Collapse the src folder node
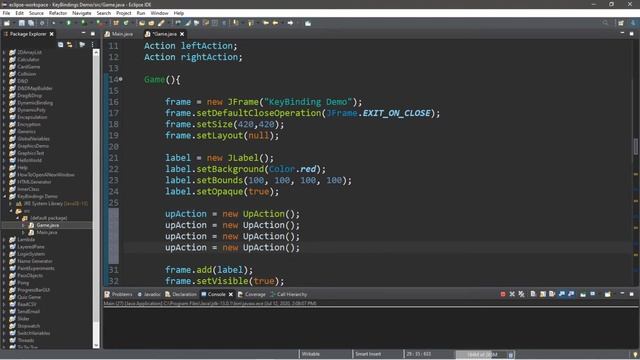Image resolution: width=640 pixels, height=360 pixels. (x=11, y=211)
